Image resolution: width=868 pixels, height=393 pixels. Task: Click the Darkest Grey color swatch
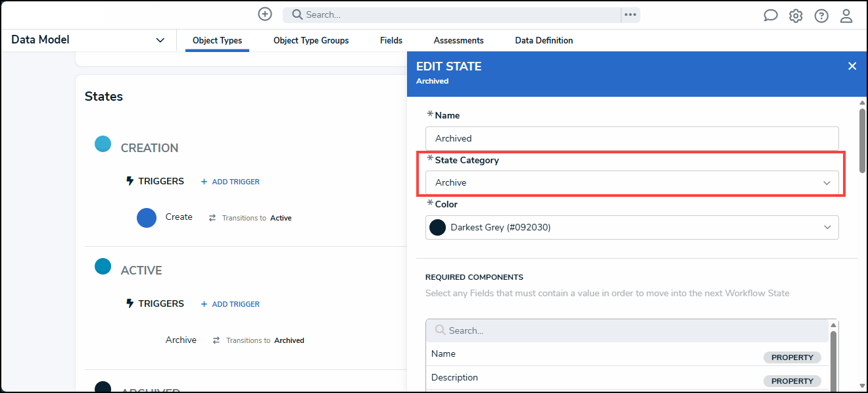[437, 227]
